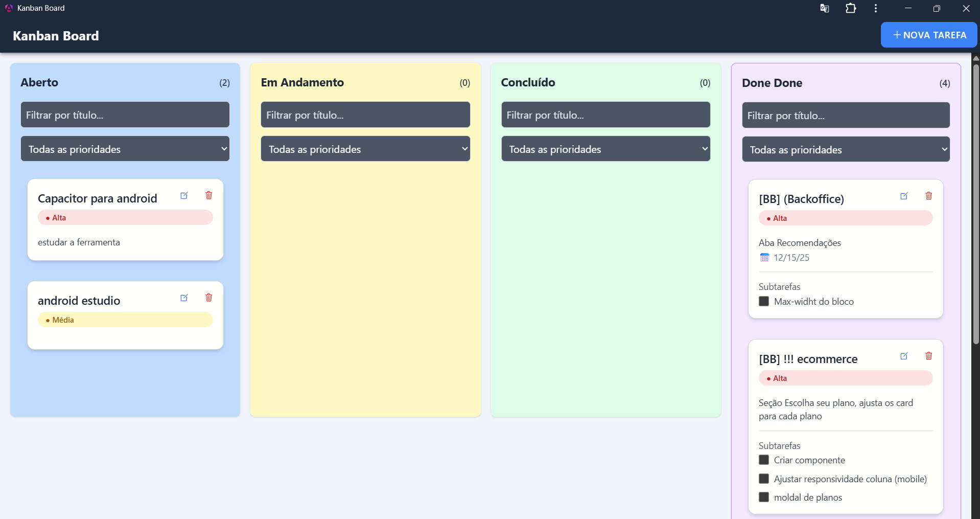The height and width of the screenshot is (519, 980).
Task: Check the Criar componente subtask
Action: pos(764,460)
